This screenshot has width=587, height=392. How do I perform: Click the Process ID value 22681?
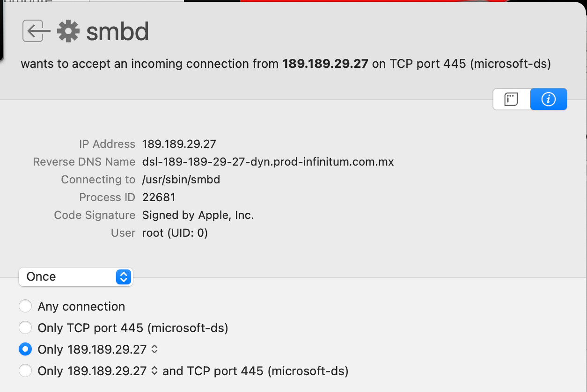pyautogui.click(x=159, y=197)
